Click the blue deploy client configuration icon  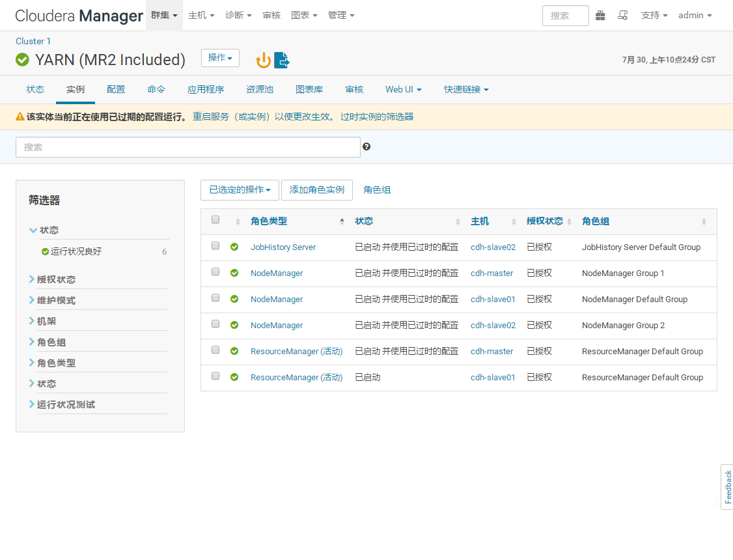[x=281, y=60]
